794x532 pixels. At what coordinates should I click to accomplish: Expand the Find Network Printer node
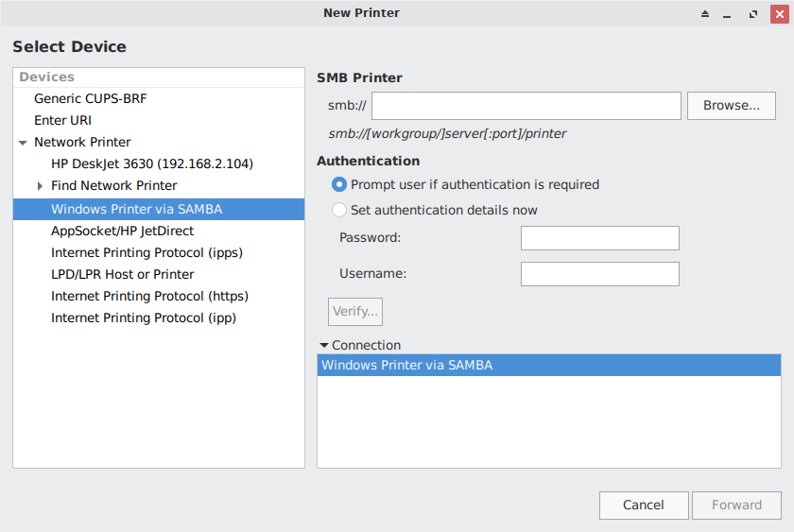pyautogui.click(x=40, y=186)
